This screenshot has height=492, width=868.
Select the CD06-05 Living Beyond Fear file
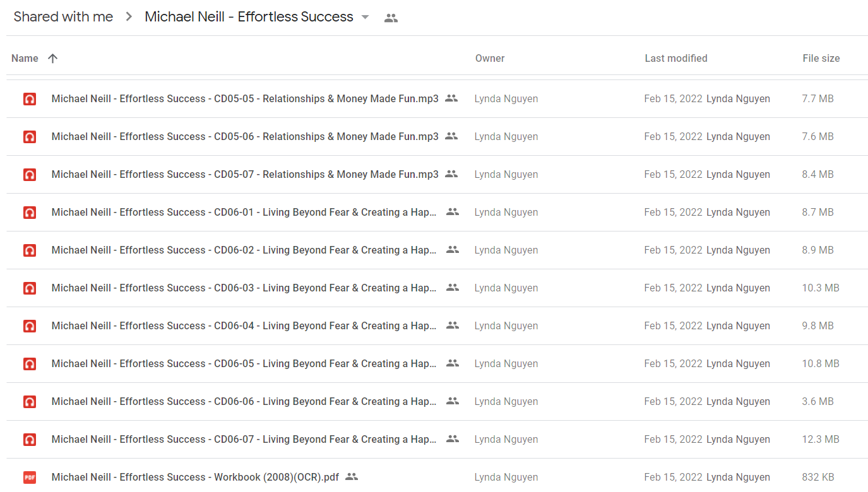437,364
